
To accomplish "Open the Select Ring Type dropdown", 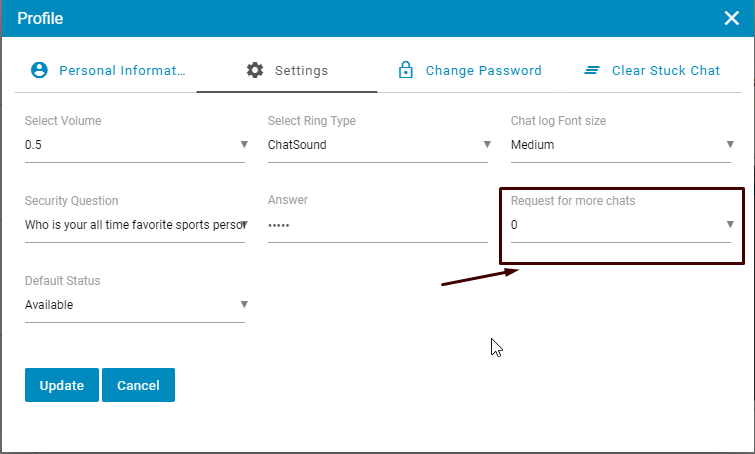I will 486,144.
